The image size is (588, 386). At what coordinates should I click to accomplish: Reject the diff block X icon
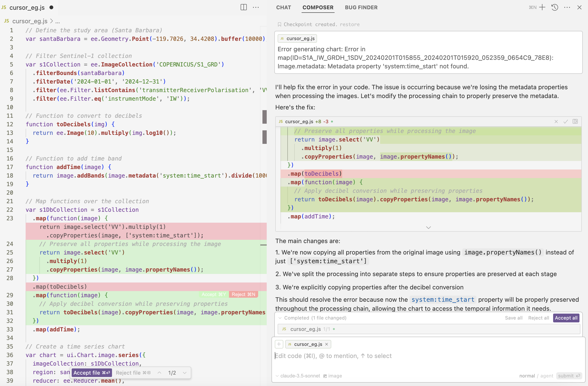click(x=556, y=121)
